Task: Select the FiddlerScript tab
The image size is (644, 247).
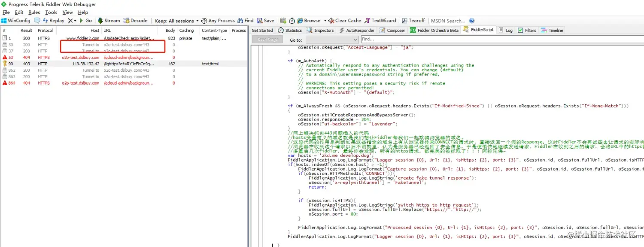Action: (479, 30)
